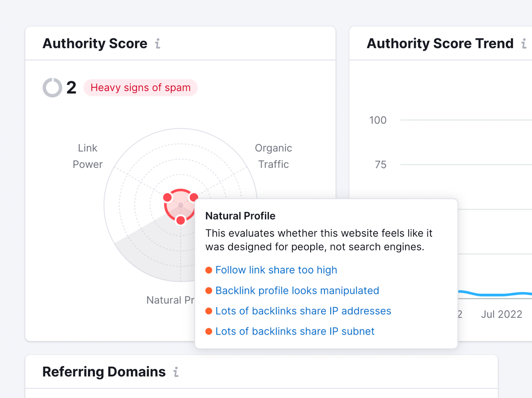Click the Jul 2022 axis label
Image resolution: width=532 pixels, height=398 pixels.
pos(501,314)
